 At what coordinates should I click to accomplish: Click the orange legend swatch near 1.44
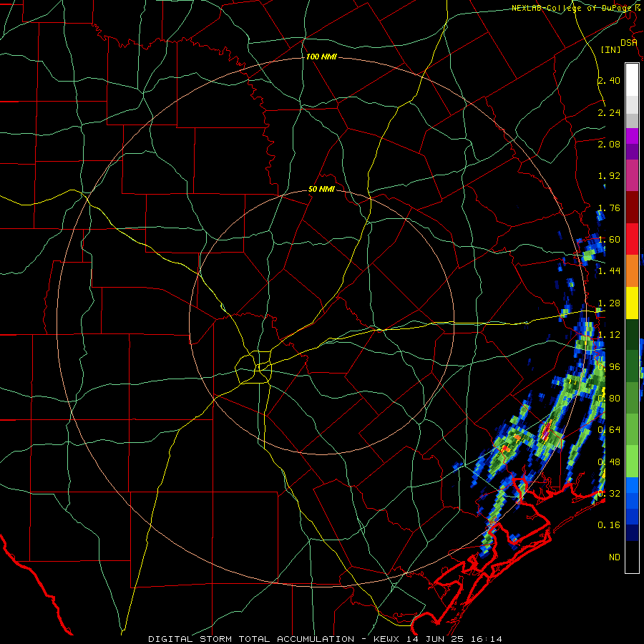[632, 271]
